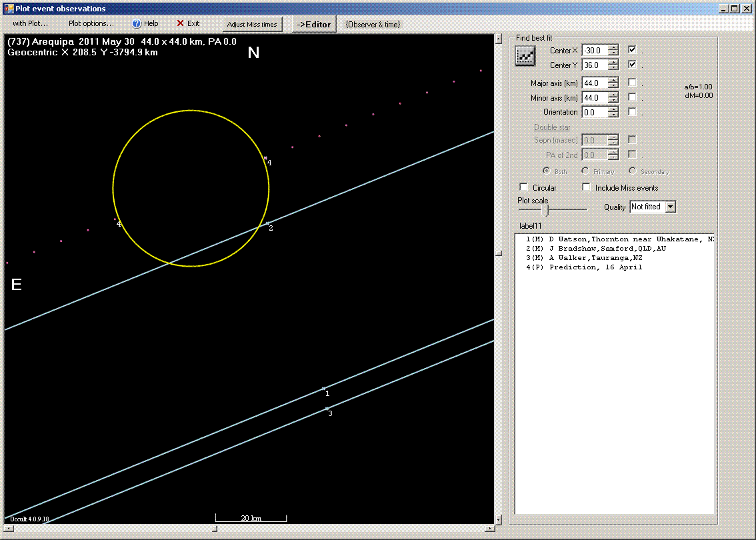Screen dimensions: 756x540
Task: Decrease Minor axis with down spinner
Action: 613,100
